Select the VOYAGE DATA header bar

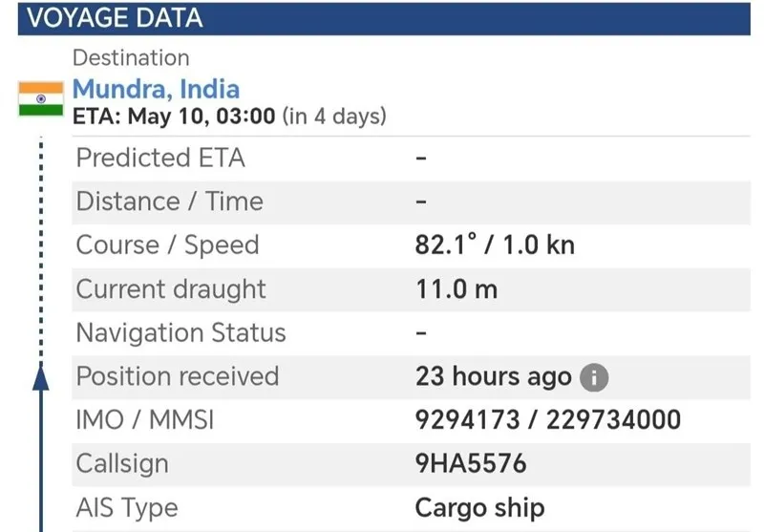(x=384, y=18)
